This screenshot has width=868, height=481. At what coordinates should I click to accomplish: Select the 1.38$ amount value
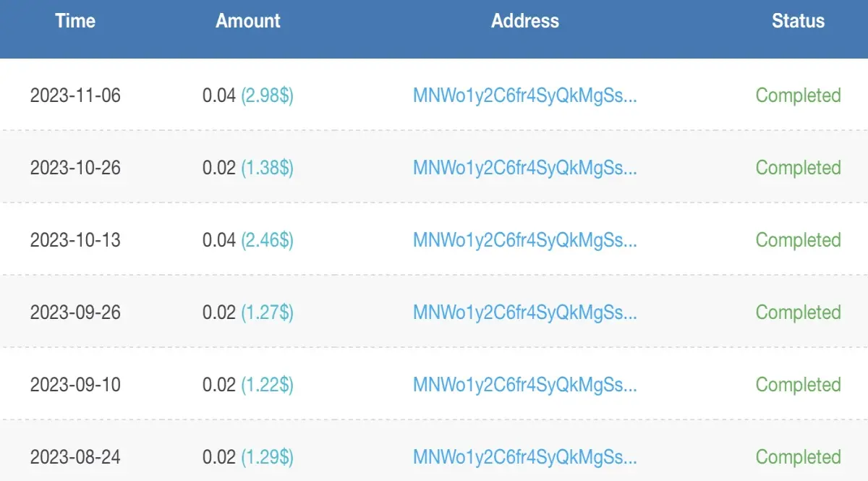click(267, 168)
